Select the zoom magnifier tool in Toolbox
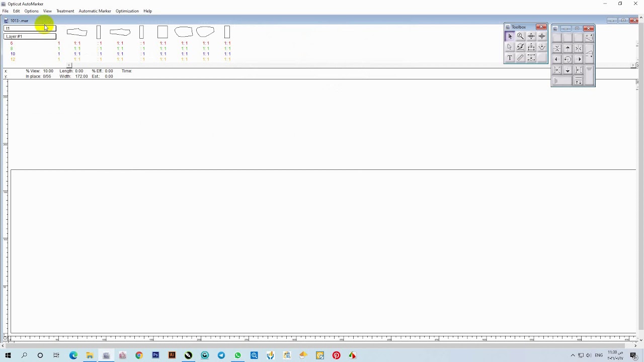644x362 pixels. click(520, 36)
